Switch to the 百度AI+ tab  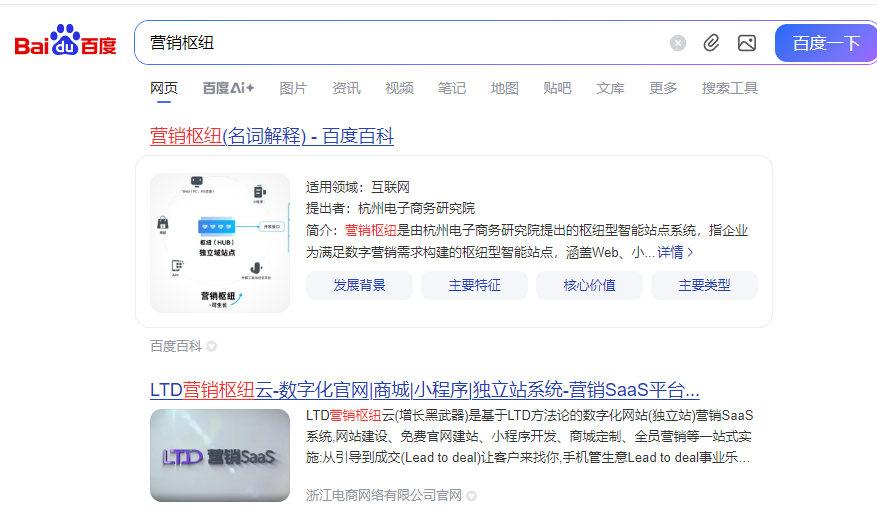(228, 88)
